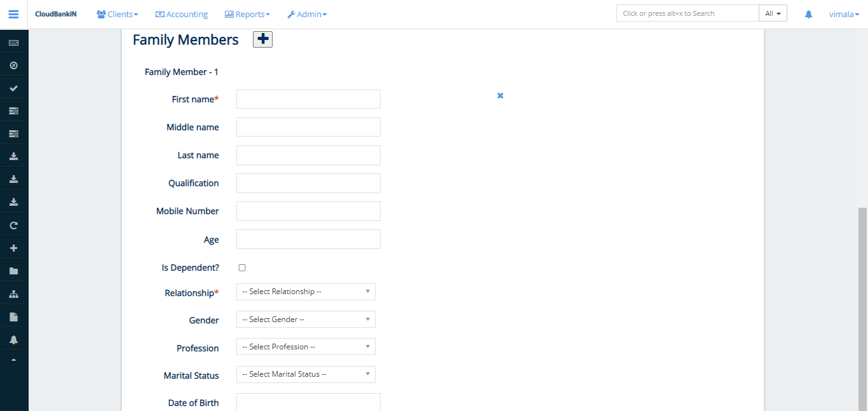Open the folder icon in sidebar

pyautogui.click(x=13, y=271)
